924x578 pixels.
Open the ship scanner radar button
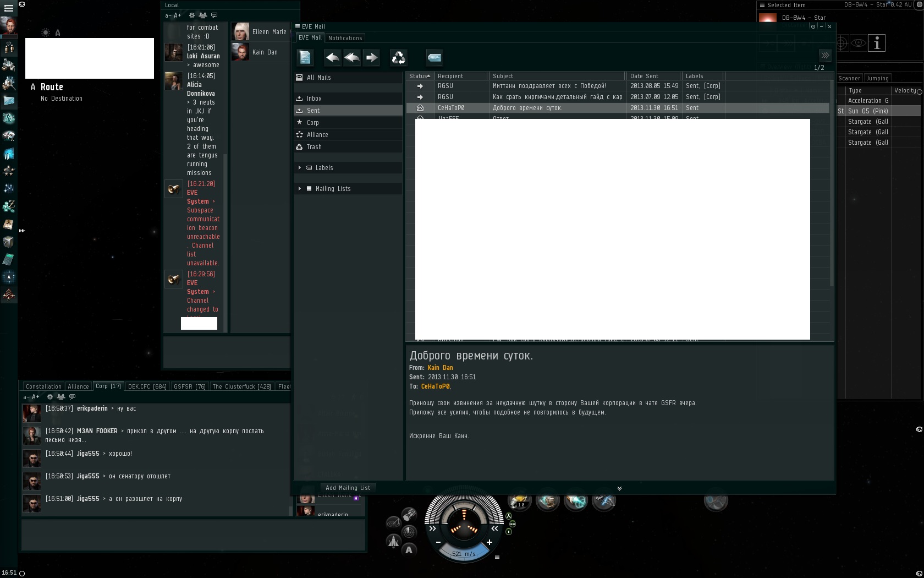(x=409, y=532)
